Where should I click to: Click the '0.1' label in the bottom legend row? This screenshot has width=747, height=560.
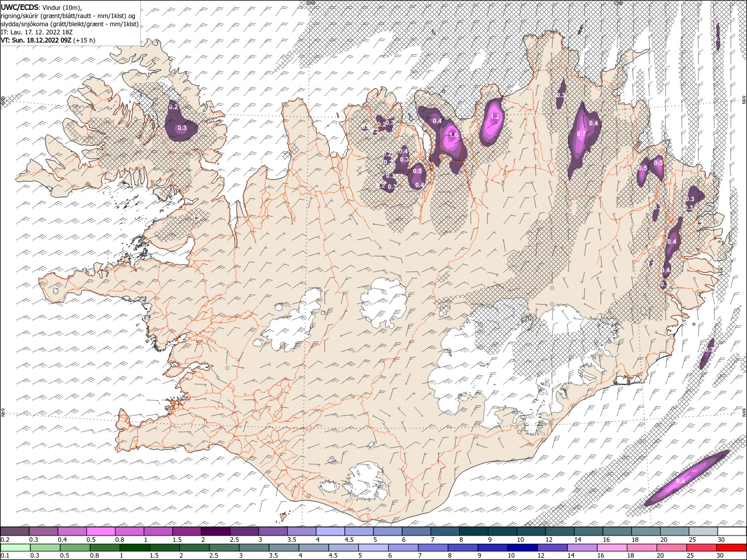(4, 555)
